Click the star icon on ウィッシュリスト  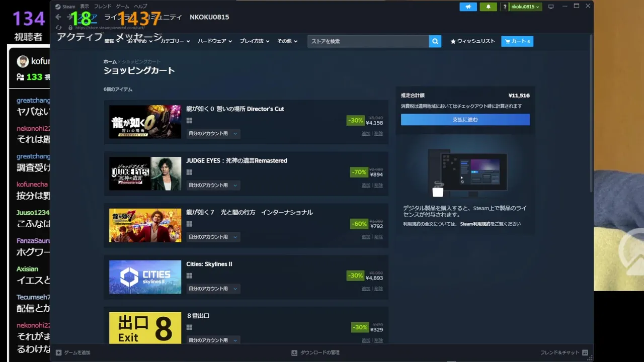(x=453, y=41)
